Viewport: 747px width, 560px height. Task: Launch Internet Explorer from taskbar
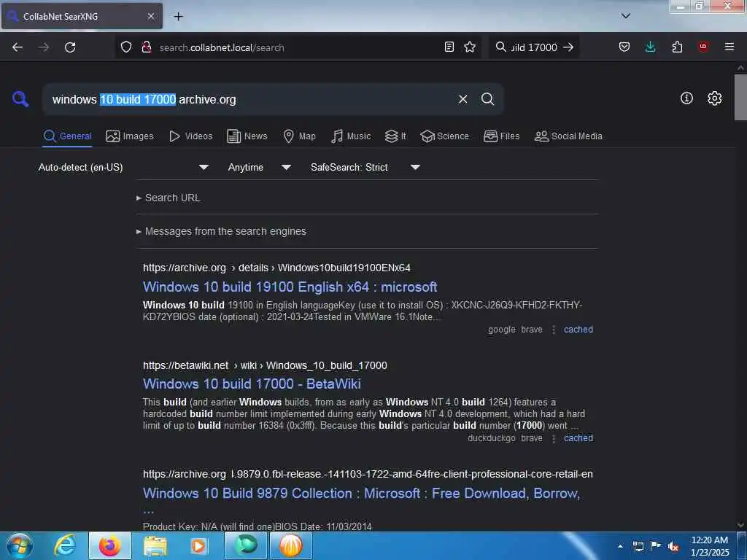65,545
